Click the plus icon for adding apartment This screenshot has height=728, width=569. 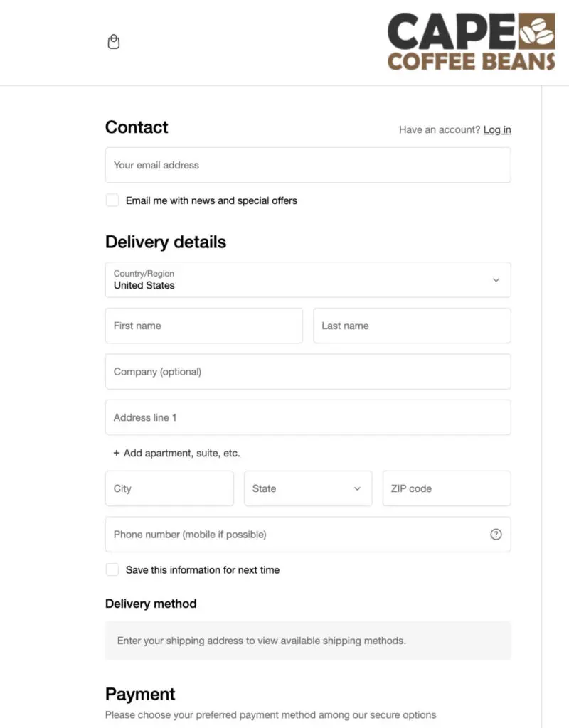[117, 453]
